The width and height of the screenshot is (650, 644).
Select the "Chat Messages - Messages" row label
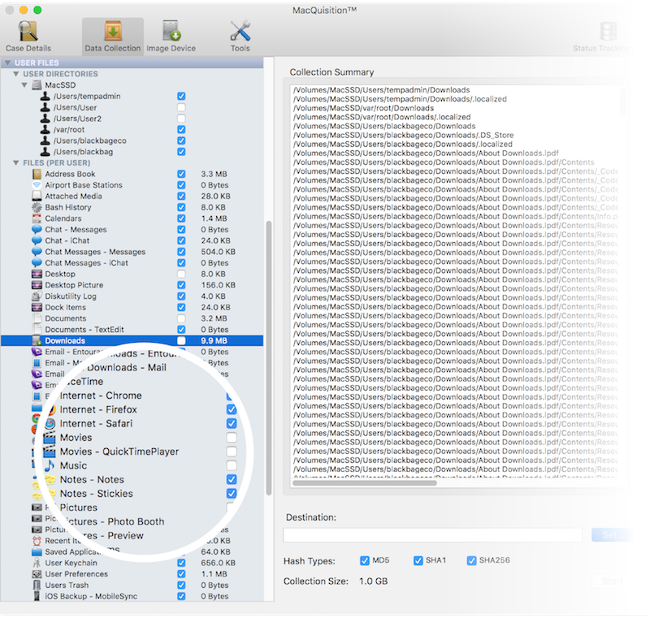click(95, 252)
